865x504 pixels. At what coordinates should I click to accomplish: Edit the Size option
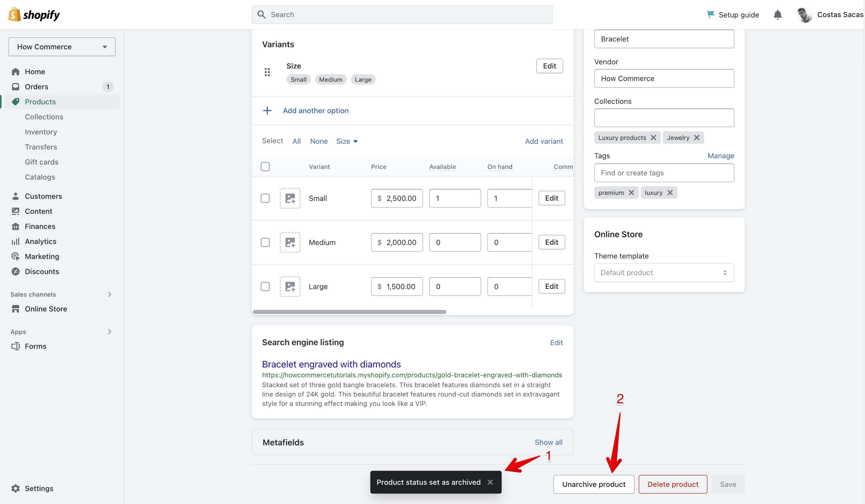pos(549,66)
